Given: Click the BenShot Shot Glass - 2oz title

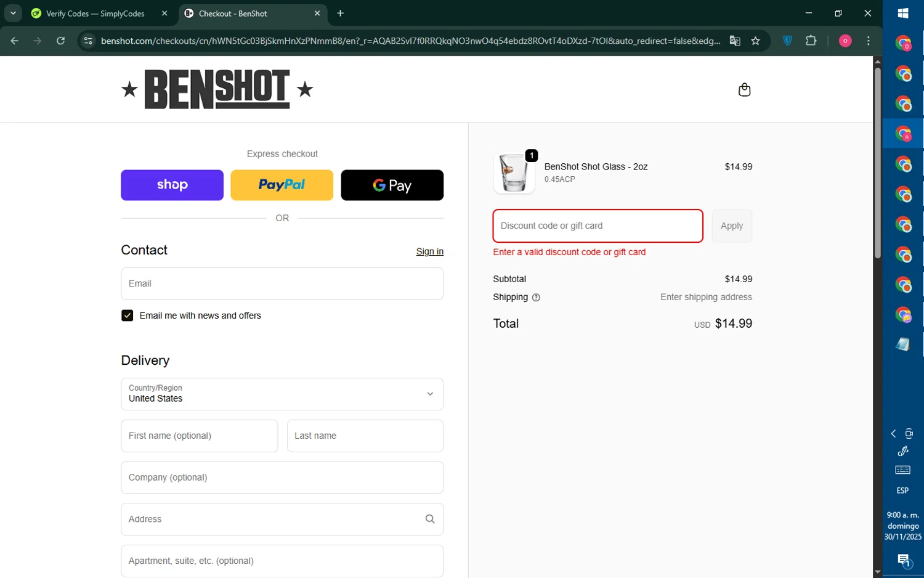Looking at the screenshot, I should pos(596,166).
